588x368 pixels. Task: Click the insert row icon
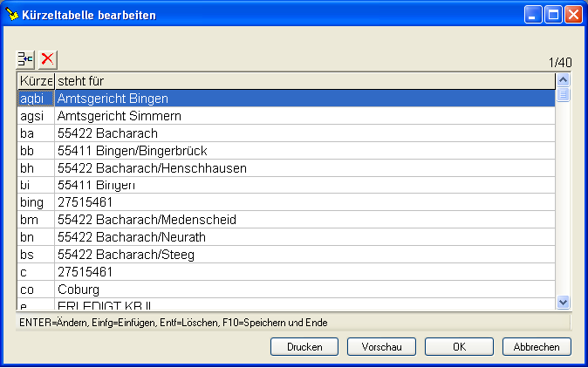coord(26,59)
